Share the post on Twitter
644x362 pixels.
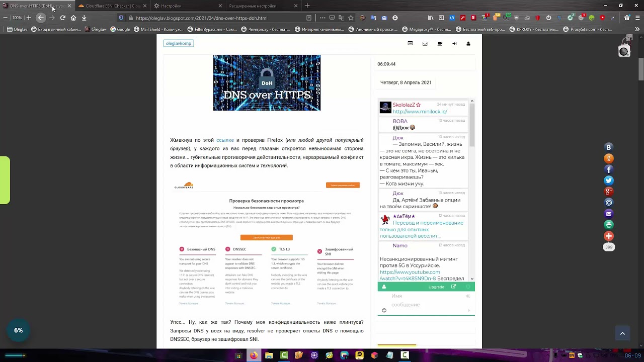click(609, 180)
